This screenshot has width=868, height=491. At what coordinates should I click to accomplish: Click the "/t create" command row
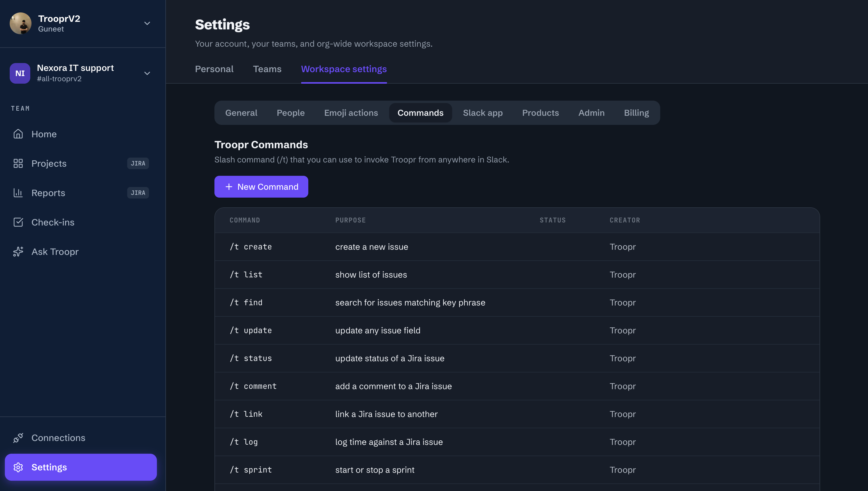pos(517,246)
